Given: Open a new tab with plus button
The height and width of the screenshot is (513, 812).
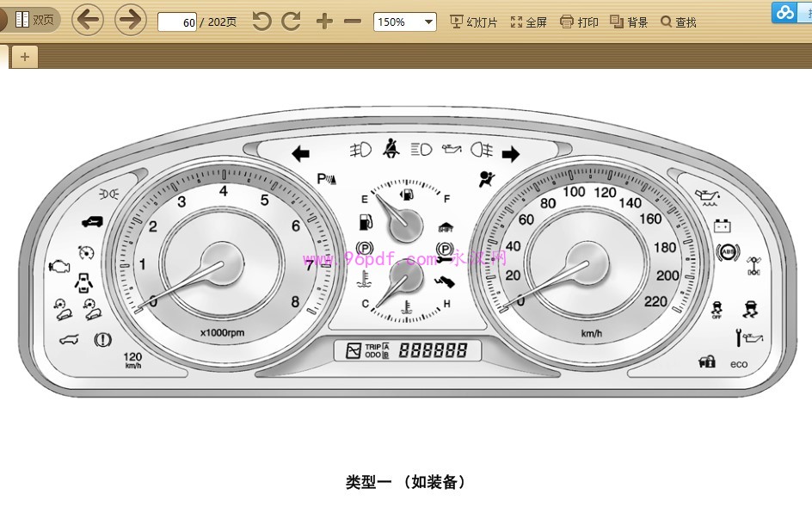Looking at the screenshot, I should click(24, 57).
